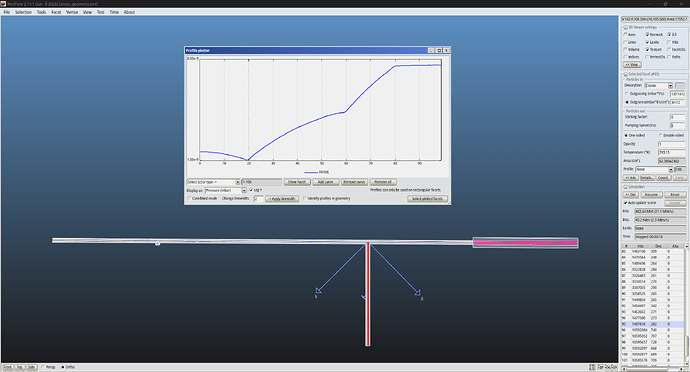This screenshot has width=690, height=372.
Task: Open the Facet menu
Action: click(56, 12)
